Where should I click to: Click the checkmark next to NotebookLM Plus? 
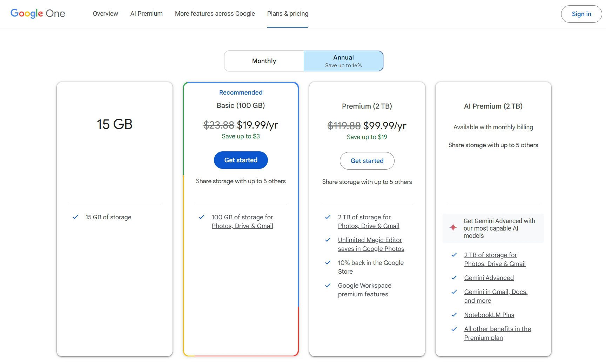point(454,315)
